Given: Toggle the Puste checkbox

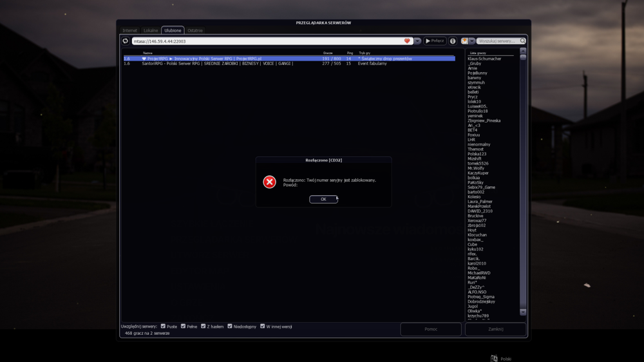Looking at the screenshot, I should (x=163, y=327).
